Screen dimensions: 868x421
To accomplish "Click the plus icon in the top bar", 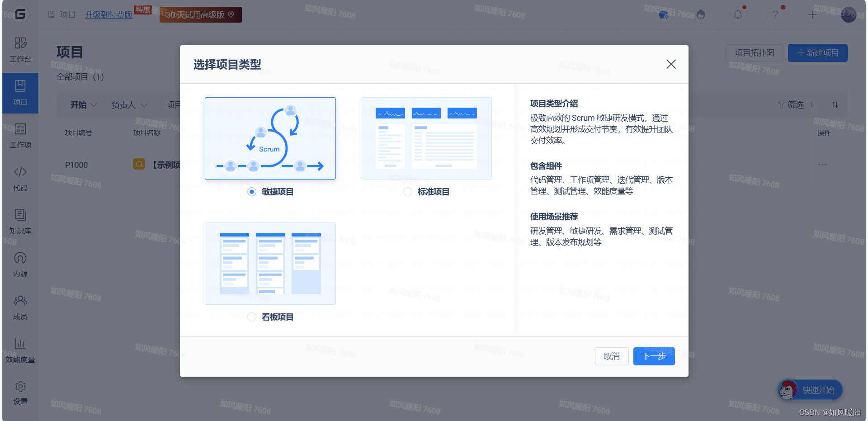I will pos(812,14).
